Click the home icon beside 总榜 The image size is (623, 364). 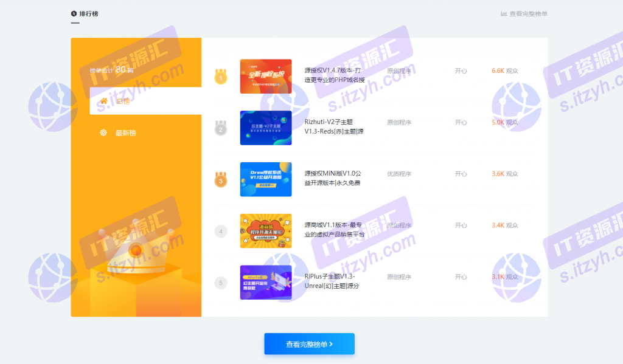(x=103, y=101)
